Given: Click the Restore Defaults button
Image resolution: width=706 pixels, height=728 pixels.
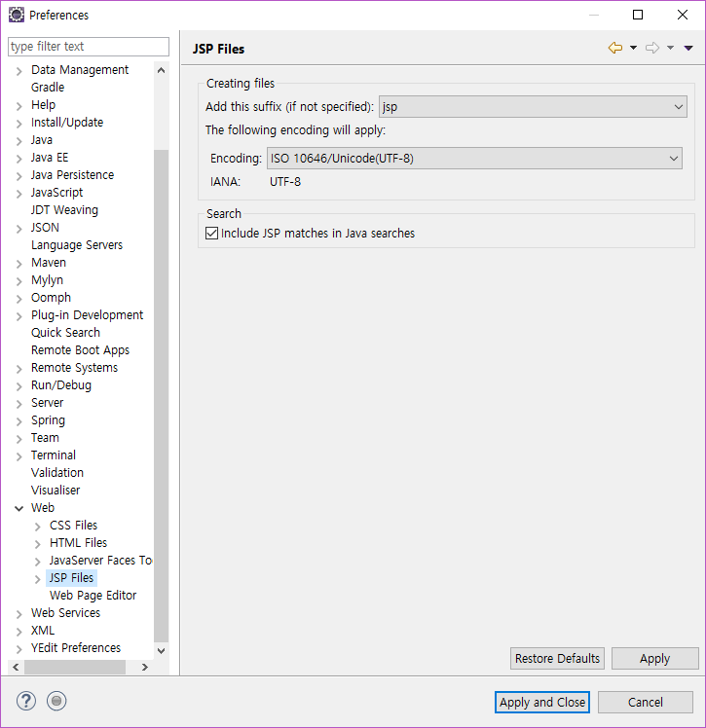Looking at the screenshot, I should [557, 658].
